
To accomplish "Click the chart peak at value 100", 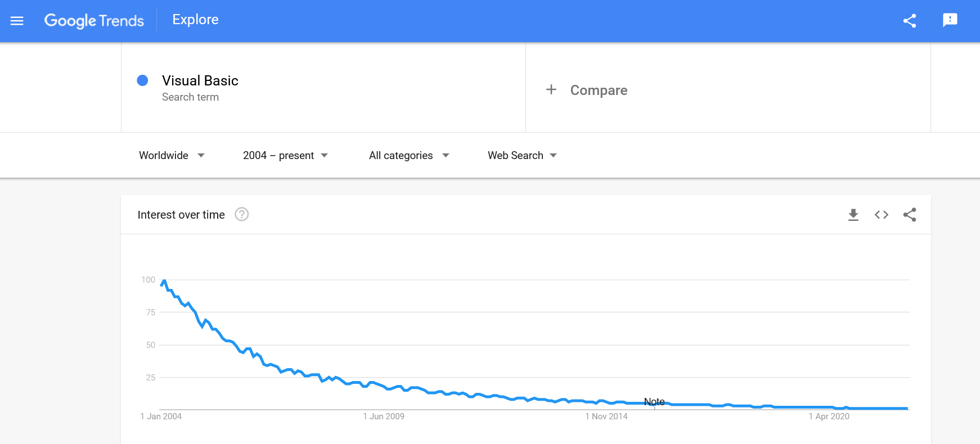I will pyautogui.click(x=164, y=280).
